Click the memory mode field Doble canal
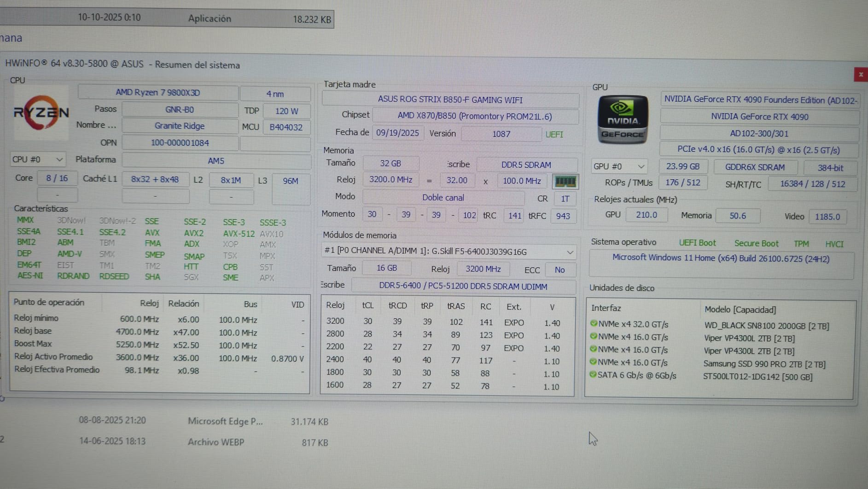868x489 pixels. pos(443,198)
